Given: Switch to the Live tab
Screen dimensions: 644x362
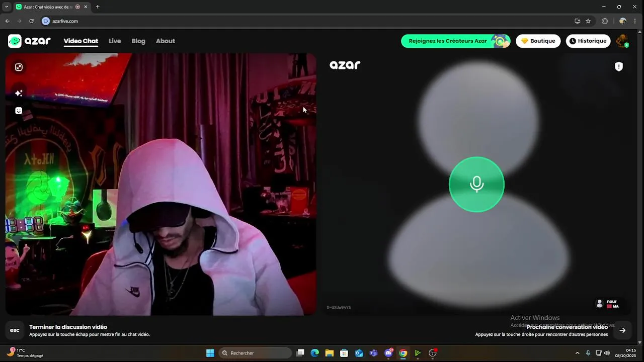Looking at the screenshot, I should (115, 41).
